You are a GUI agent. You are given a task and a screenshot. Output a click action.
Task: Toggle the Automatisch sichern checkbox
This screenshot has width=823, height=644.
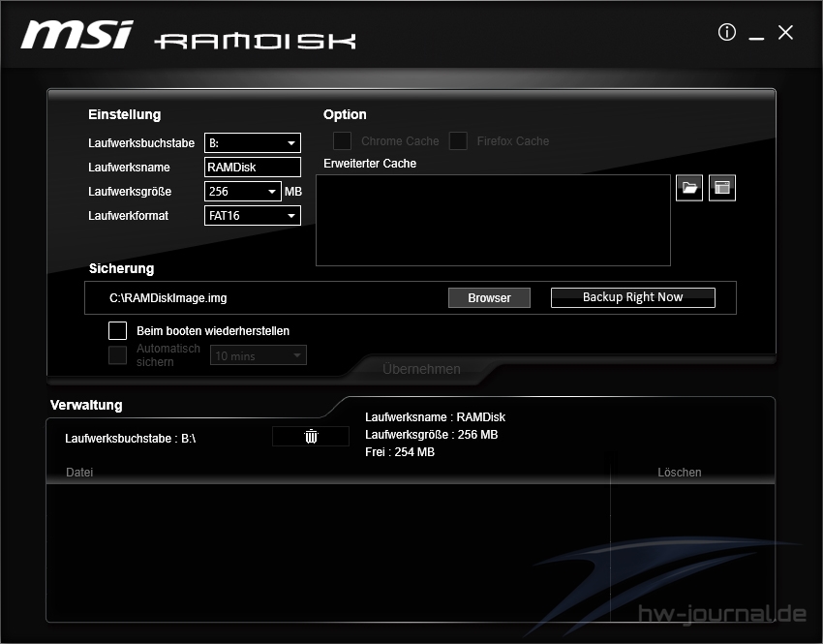[117, 354]
